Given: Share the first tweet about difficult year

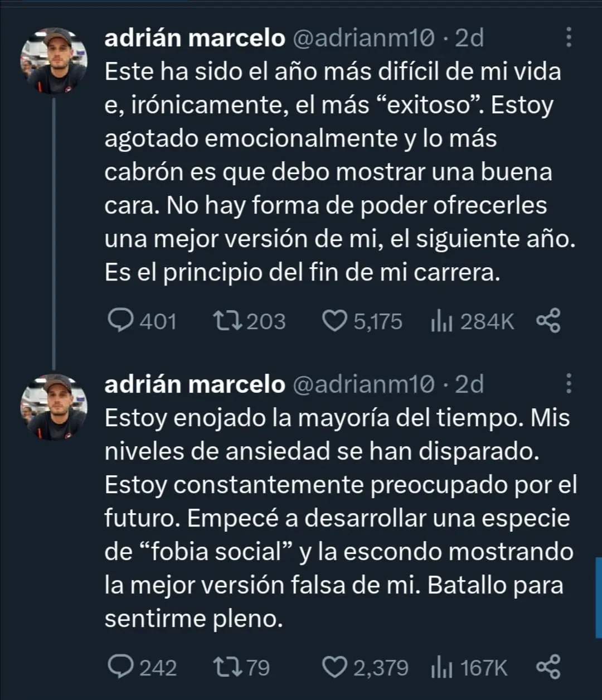Looking at the screenshot, I should pyautogui.click(x=548, y=321).
